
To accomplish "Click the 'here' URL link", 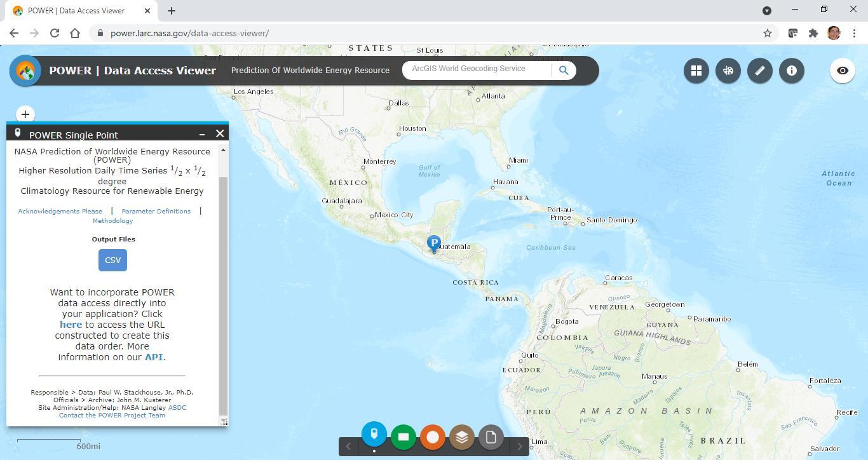I will tap(71, 325).
